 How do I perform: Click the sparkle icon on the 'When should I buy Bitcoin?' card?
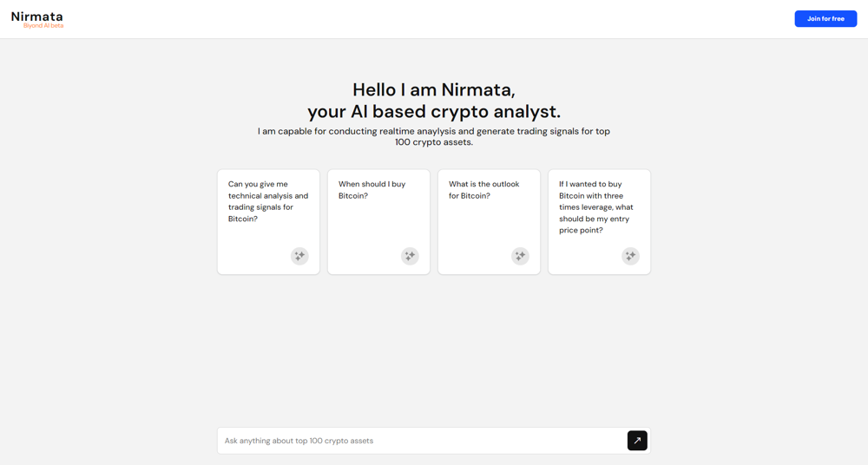pos(410,256)
